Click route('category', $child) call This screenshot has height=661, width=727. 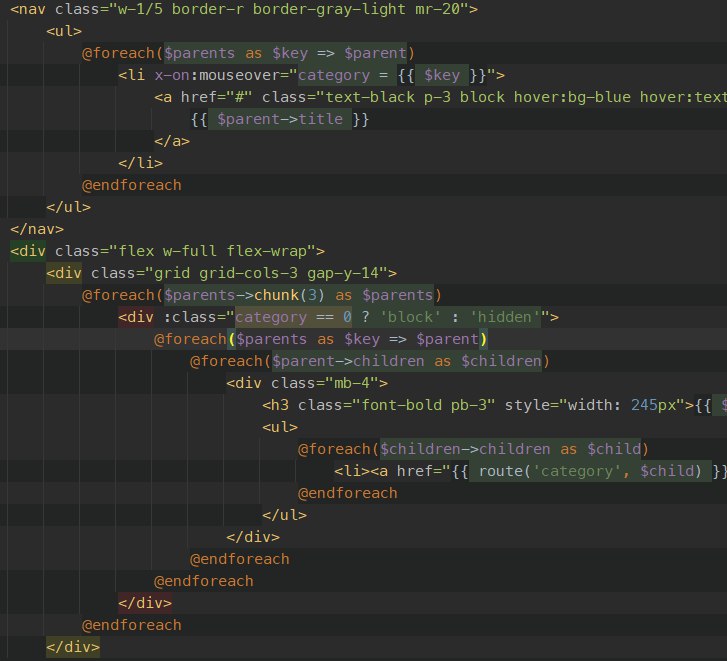[x=590, y=471]
